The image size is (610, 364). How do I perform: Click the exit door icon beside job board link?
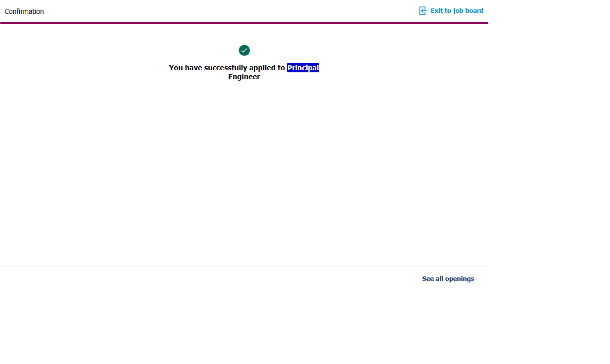coord(422,11)
